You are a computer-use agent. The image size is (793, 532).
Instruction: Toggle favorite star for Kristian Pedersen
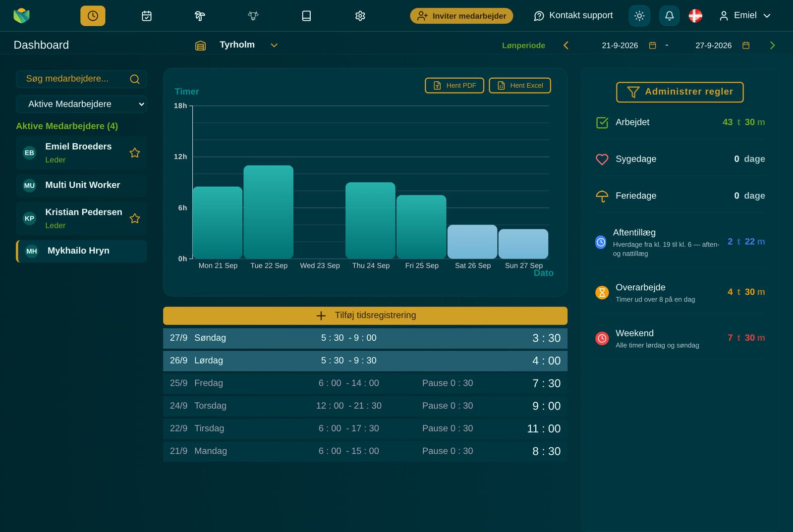(x=135, y=218)
